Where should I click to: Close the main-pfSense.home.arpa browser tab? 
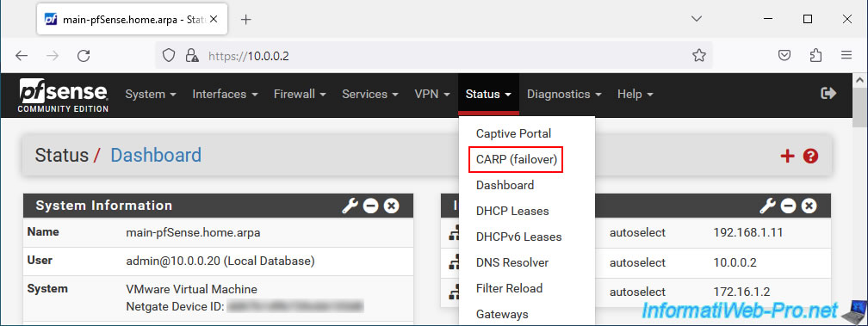click(214, 19)
